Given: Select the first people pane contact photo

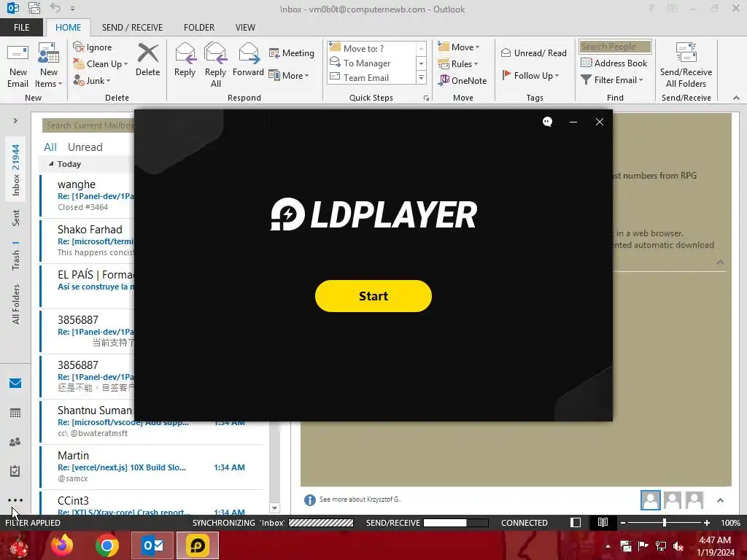Looking at the screenshot, I should [650, 500].
